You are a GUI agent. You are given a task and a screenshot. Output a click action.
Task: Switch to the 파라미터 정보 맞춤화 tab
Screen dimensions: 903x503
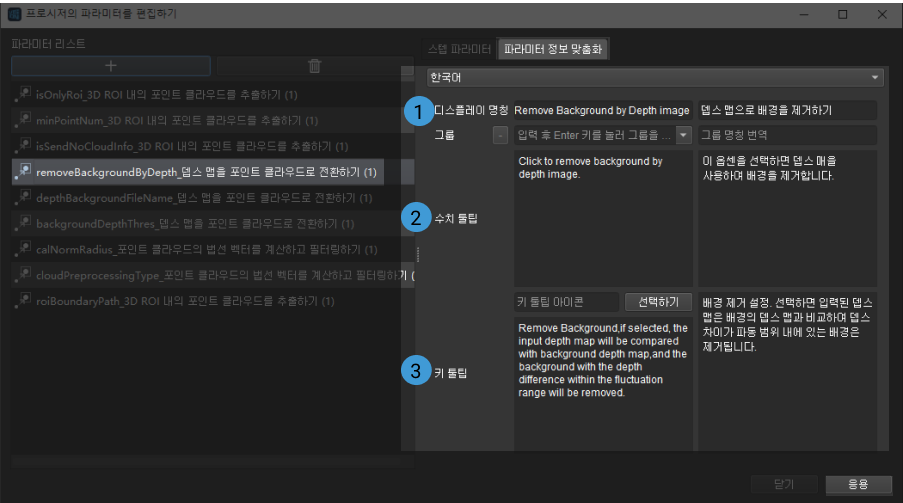[x=553, y=49]
